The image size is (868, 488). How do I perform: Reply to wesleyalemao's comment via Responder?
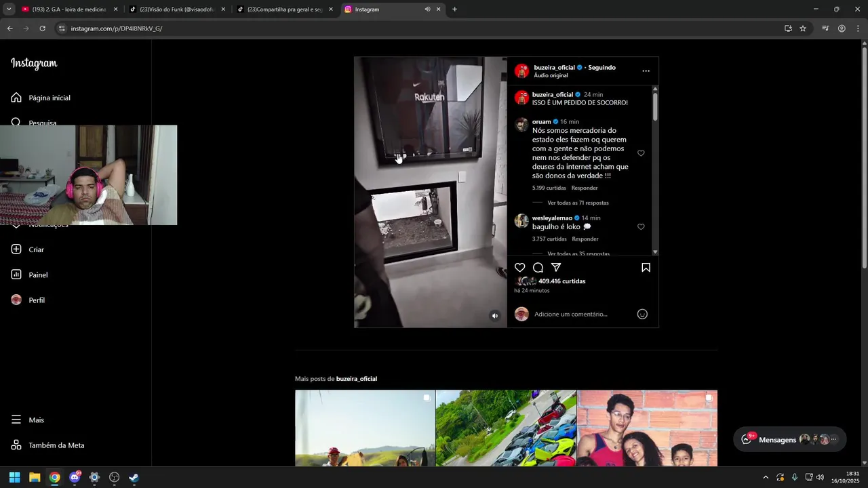(x=585, y=239)
